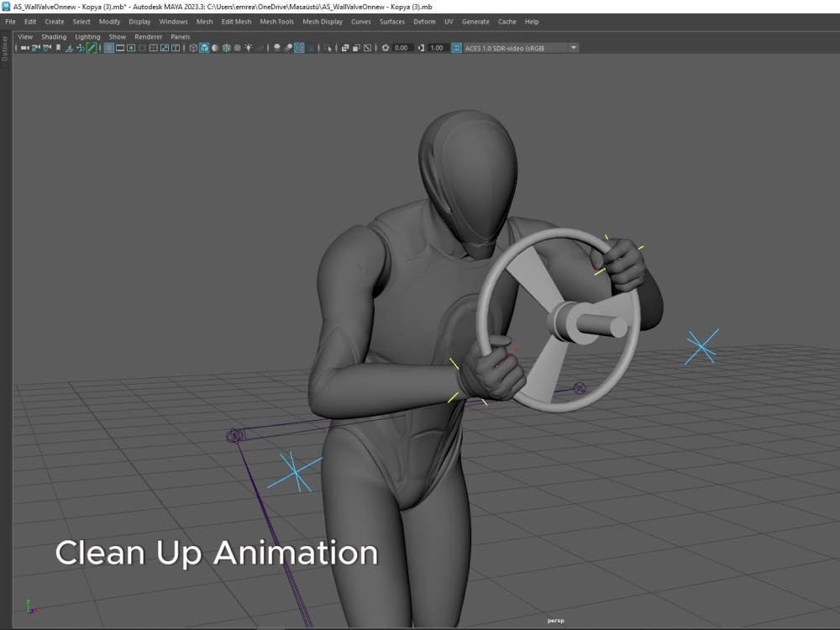Screen dimensions: 840x630
Task: Toggle wireframe-on-shaded display
Action: click(214, 48)
